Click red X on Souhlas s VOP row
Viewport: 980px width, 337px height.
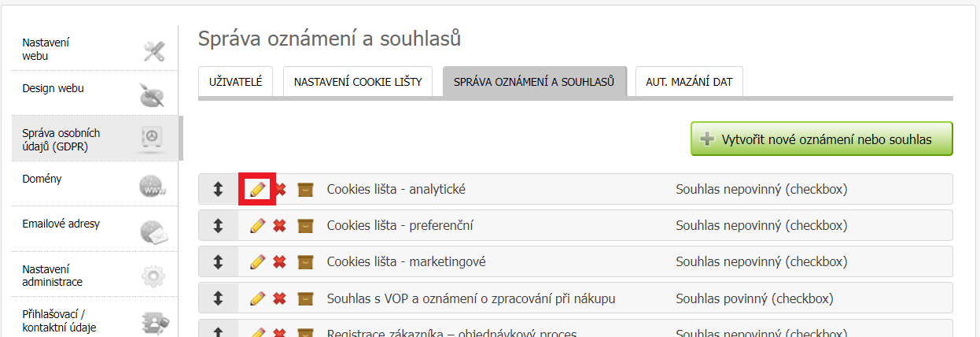(x=279, y=298)
